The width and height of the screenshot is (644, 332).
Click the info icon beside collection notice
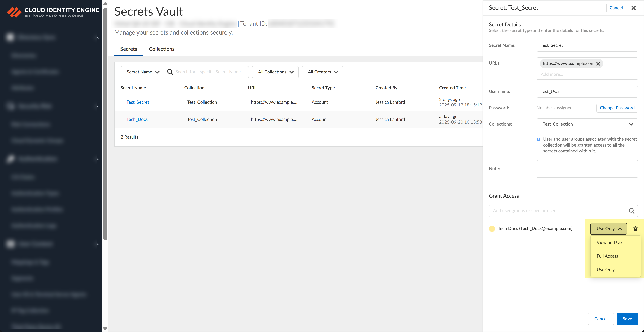(538, 139)
